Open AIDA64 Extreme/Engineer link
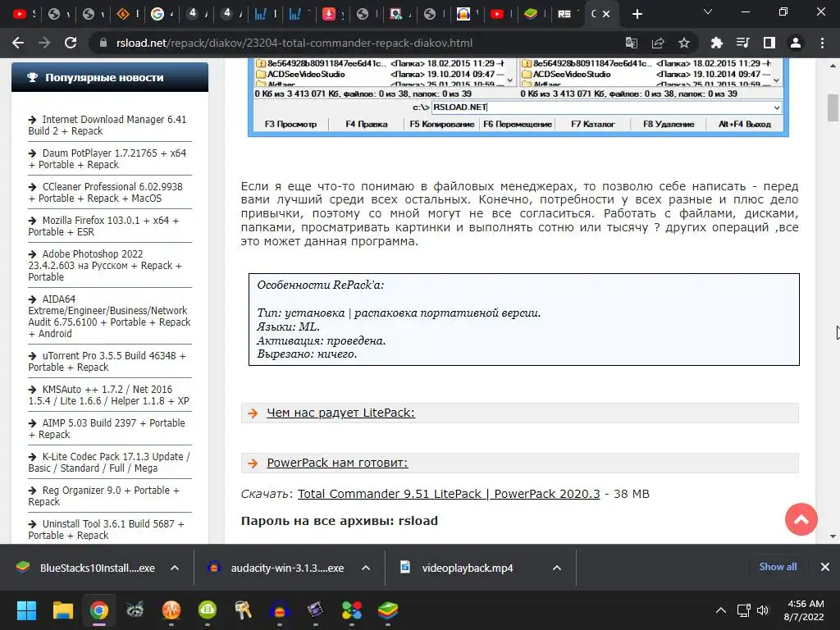Image resolution: width=840 pixels, height=630 pixels. click(x=109, y=317)
